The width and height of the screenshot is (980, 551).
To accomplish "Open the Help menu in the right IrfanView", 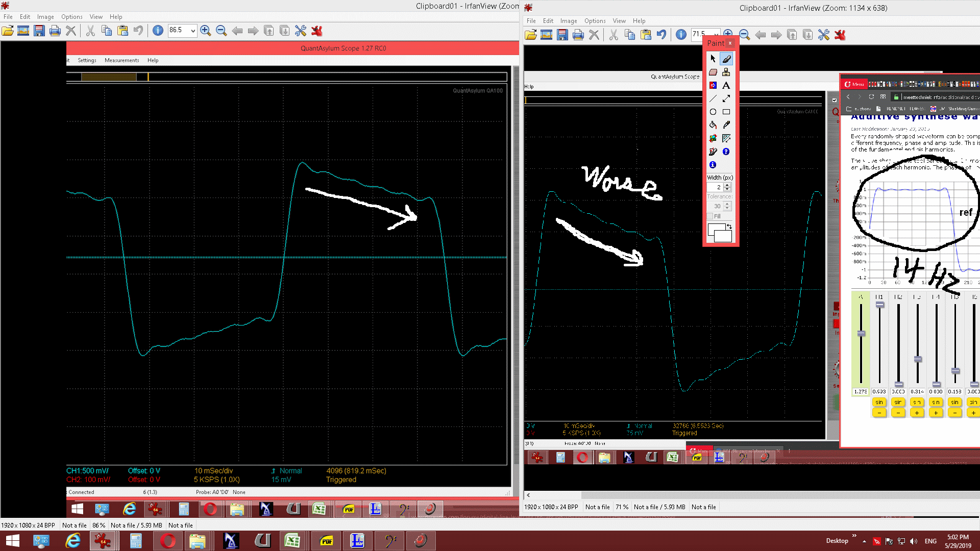I will pyautogui.click(x=639, y=21).
